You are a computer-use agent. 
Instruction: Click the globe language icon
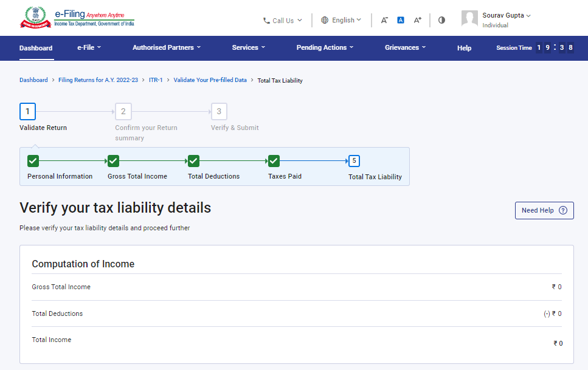click(325, 20)
